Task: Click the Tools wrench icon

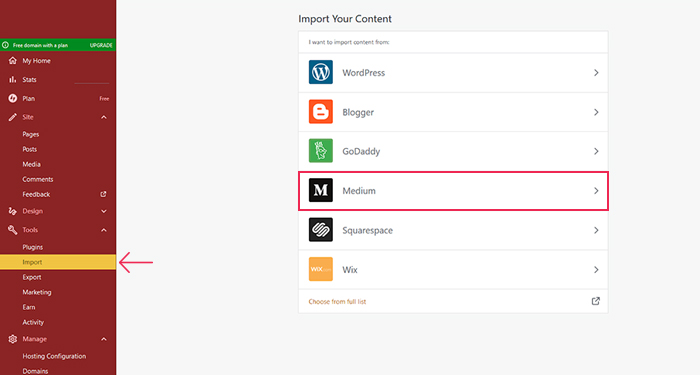Action: click(x=12, y=230)
